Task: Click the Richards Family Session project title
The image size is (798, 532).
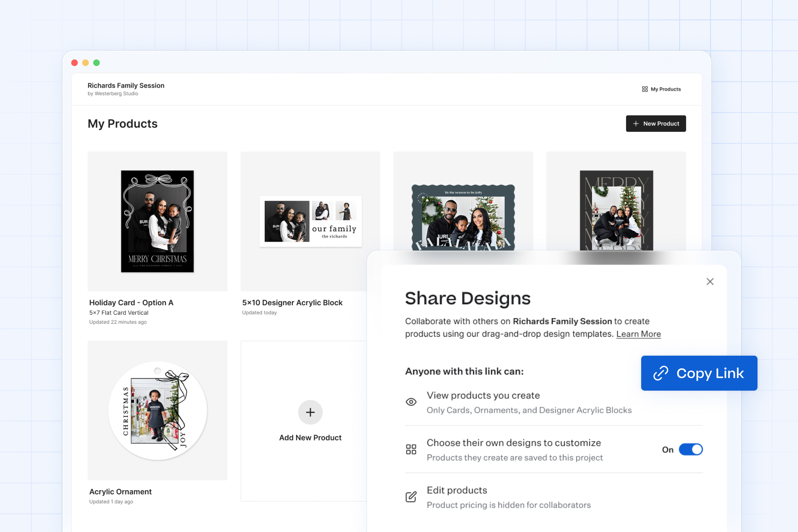Action: 126,86
